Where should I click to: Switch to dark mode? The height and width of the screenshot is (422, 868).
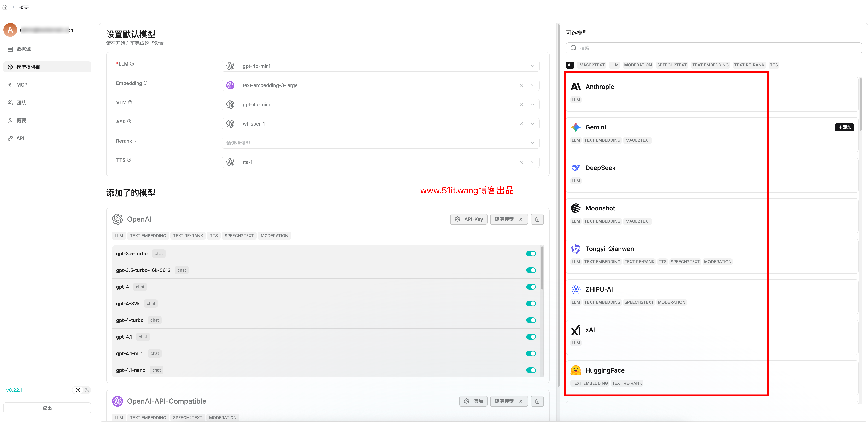(x=87, y=390)
